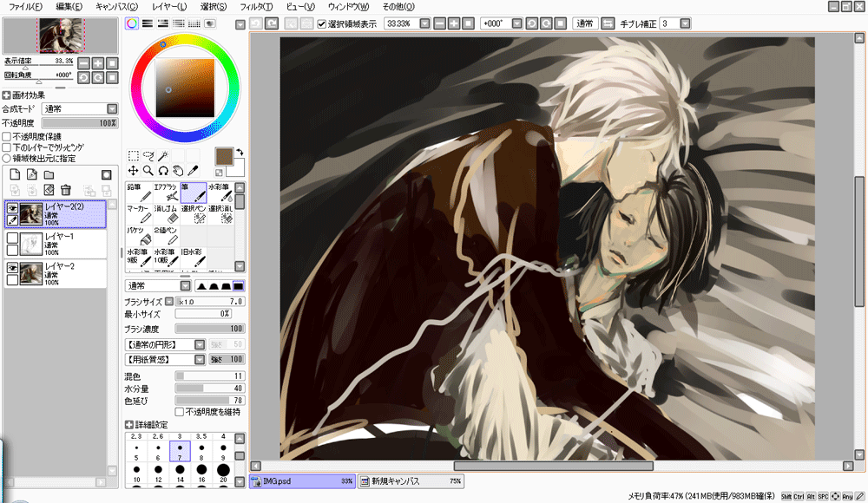
Task: Delete the selected layer with trash icon
Action: pyautogui.click(x=65, y=190)
